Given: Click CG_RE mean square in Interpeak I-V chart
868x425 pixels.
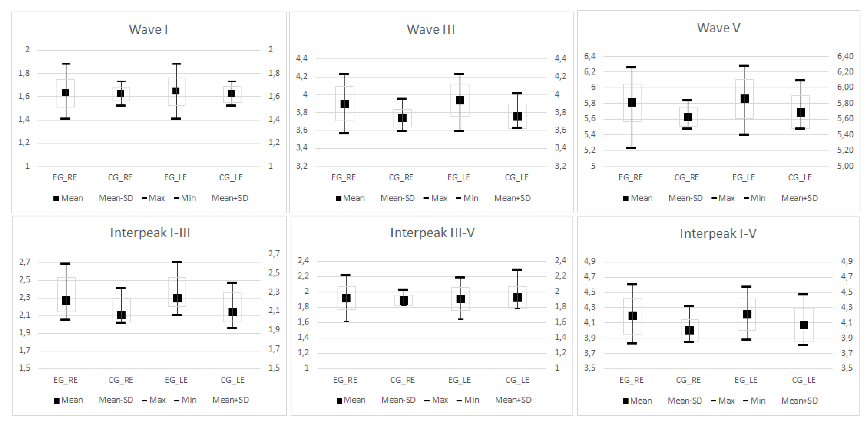Looking at the screenshot, I should 689,330.
